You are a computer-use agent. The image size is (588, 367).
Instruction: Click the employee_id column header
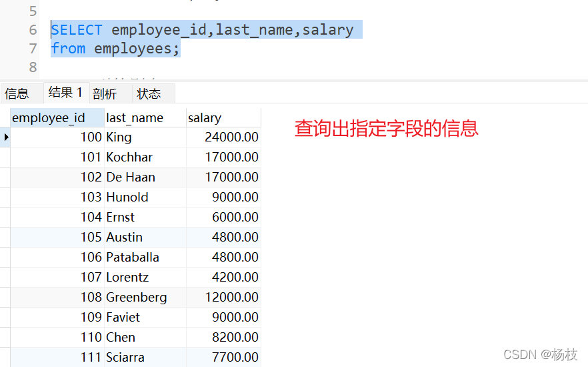click(x=57, y=118)
